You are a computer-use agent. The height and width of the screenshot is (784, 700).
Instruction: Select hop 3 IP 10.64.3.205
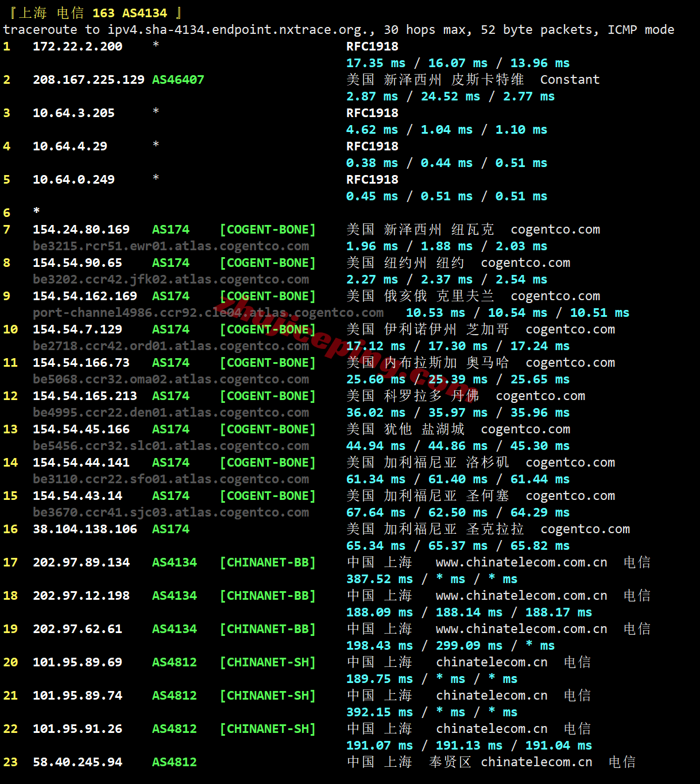click(74, 113)
